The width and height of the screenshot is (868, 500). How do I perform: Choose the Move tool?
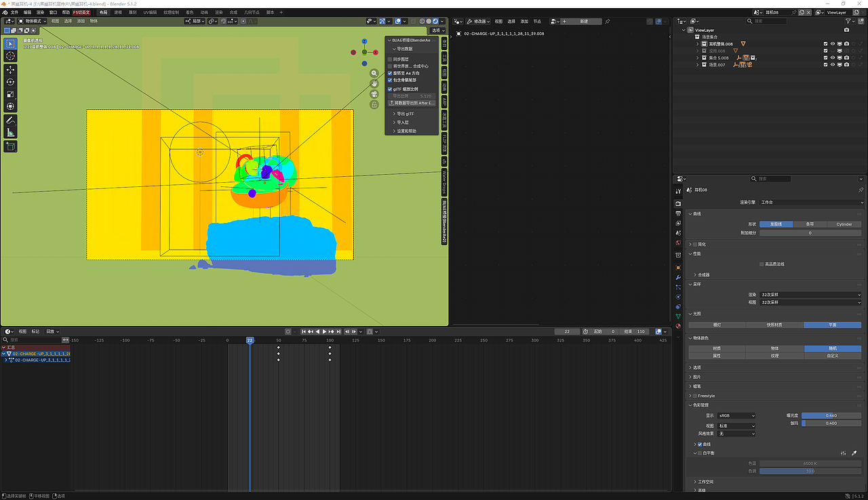point(10,70)
